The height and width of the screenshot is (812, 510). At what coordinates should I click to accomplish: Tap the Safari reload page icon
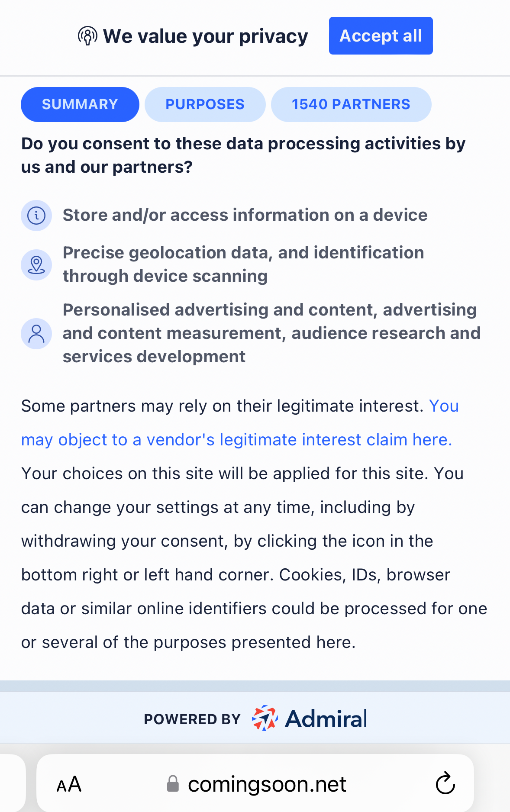[x=445, y=783]
